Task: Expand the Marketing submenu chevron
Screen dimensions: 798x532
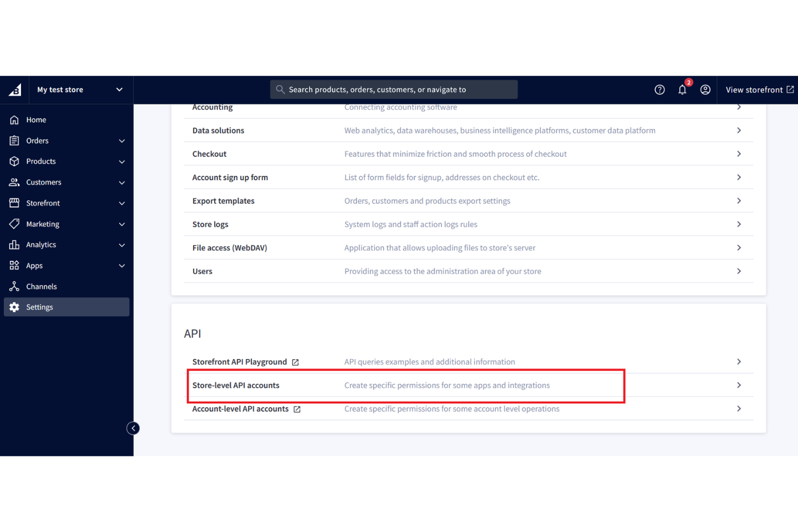Action: click(x=122, y=224)
